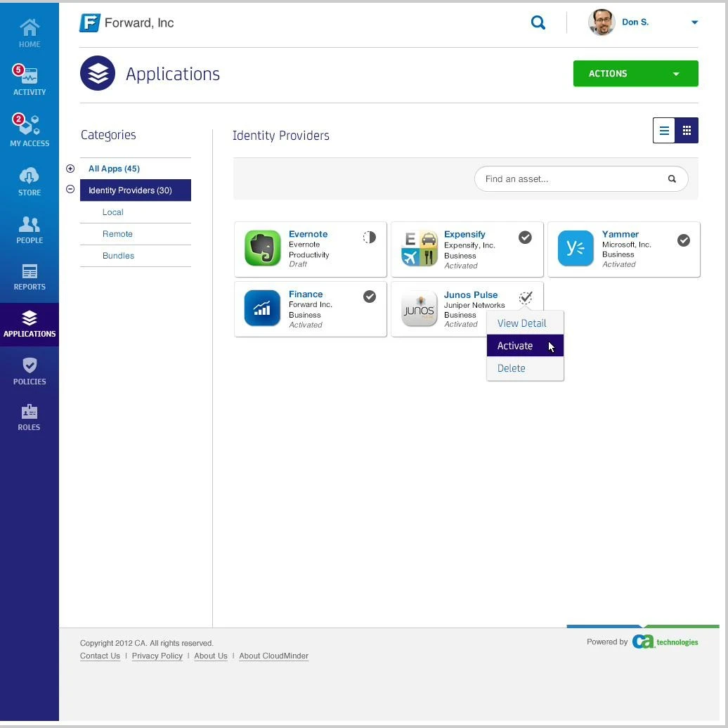Open My Access in sidebar
This screenshot has width=728, height=728.
pyautogui.click(x=30, y=131)
